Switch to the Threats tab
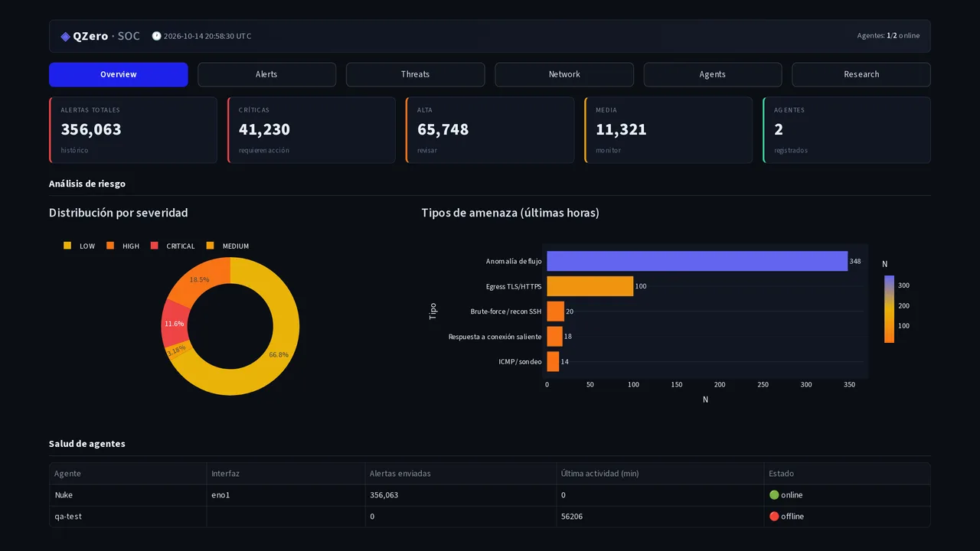The image size is (980, 551). pyautogui.click(x=415, y=74)
